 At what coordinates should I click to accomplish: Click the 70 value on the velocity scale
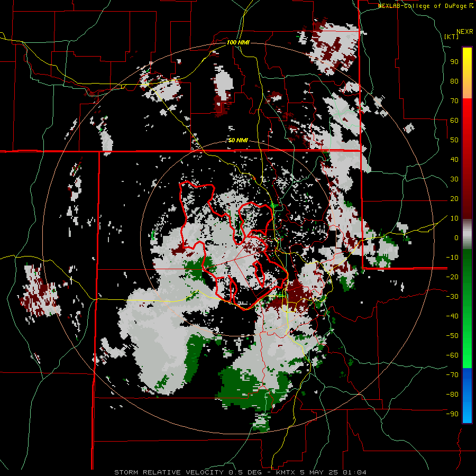[x=454, y=101]
